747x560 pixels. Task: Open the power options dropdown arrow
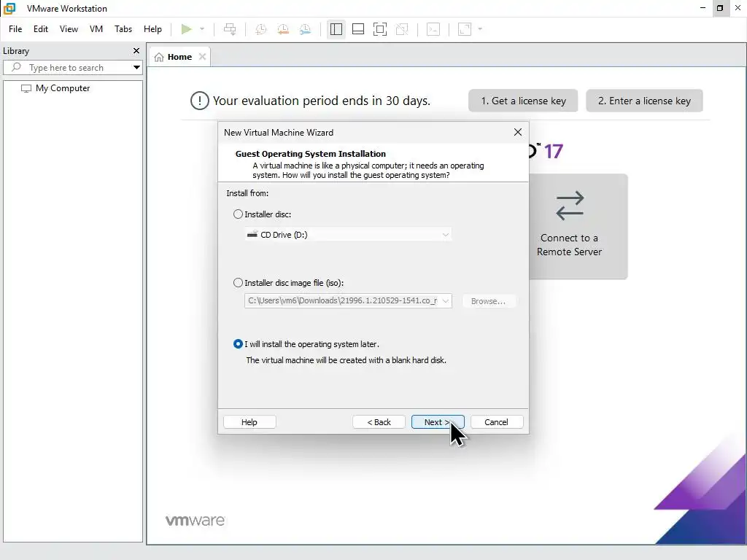(202, 29)
